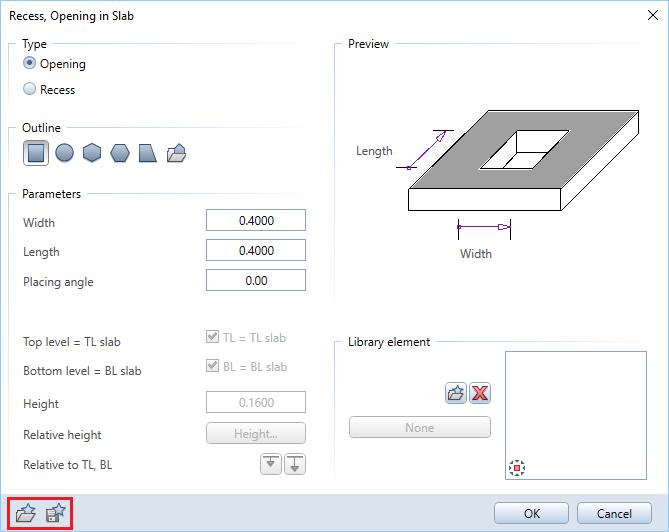Confirm with the OK button

point(532,513)
